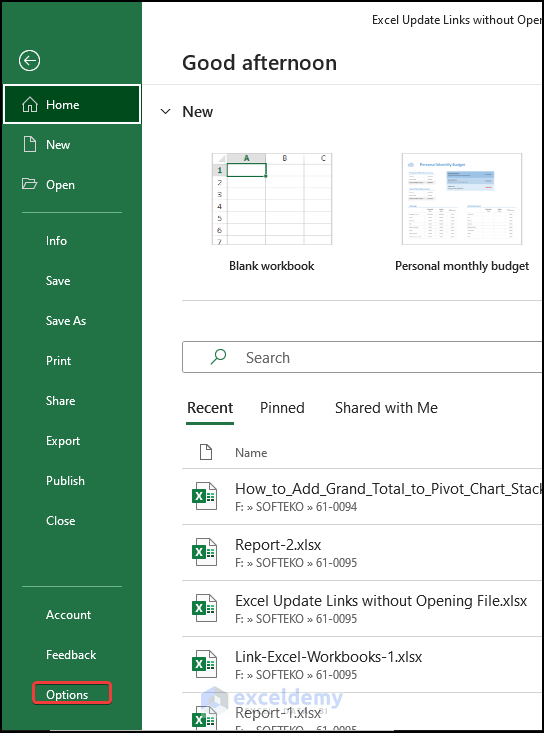Select Close to close the workbook
The image size is (544, 733).
coord(60,521)
